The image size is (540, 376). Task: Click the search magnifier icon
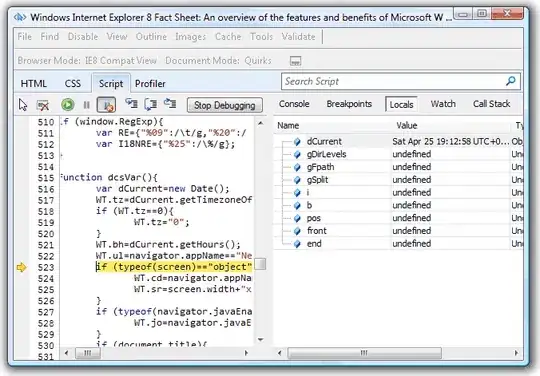click(511, 81)
